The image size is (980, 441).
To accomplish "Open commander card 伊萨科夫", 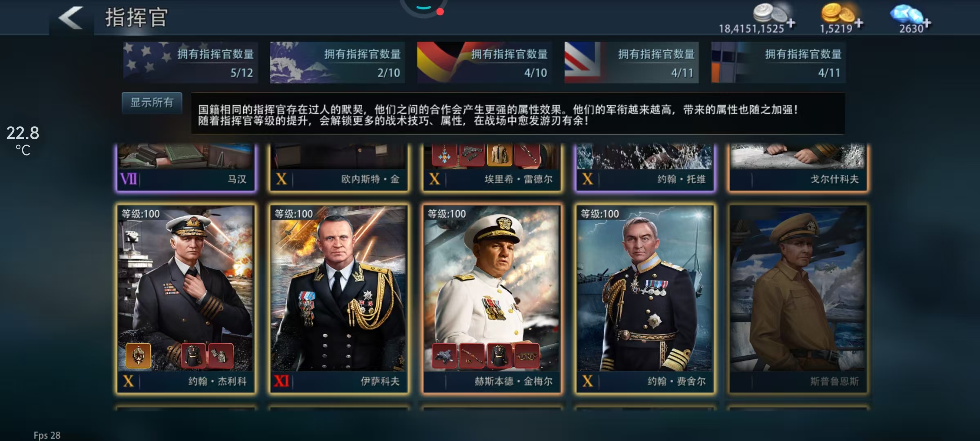I will tap(339, 299).
